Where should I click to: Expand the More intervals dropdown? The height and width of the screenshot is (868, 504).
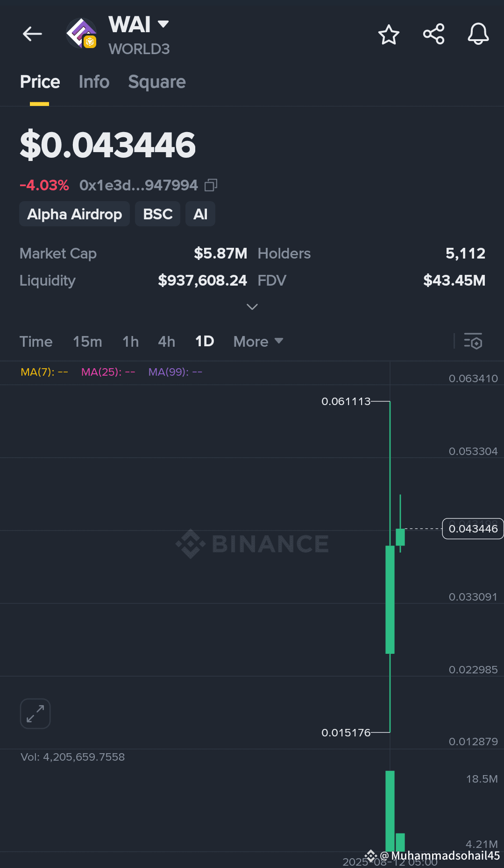pyautogui.click(x=258, y=342)
